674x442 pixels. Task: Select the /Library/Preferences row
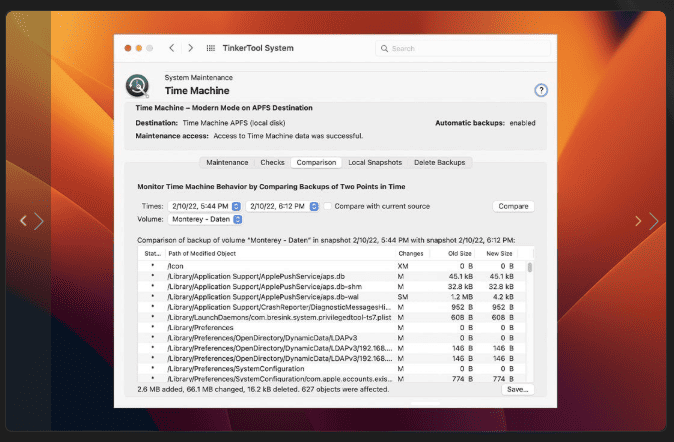[x=332, y=328]
